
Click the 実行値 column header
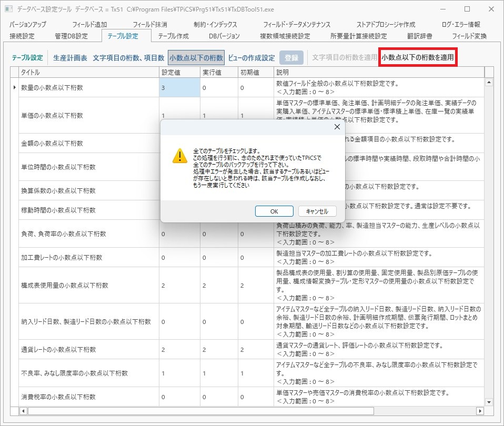pos(219,72)
